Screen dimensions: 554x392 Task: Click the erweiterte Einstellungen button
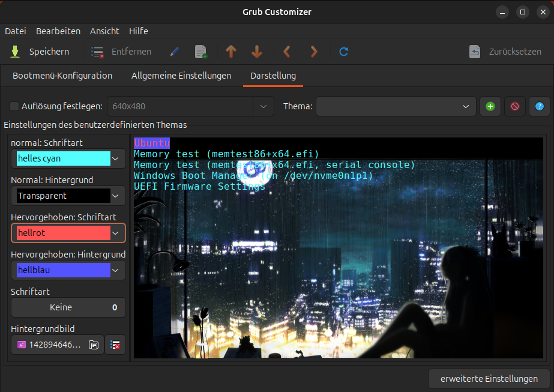489,379
